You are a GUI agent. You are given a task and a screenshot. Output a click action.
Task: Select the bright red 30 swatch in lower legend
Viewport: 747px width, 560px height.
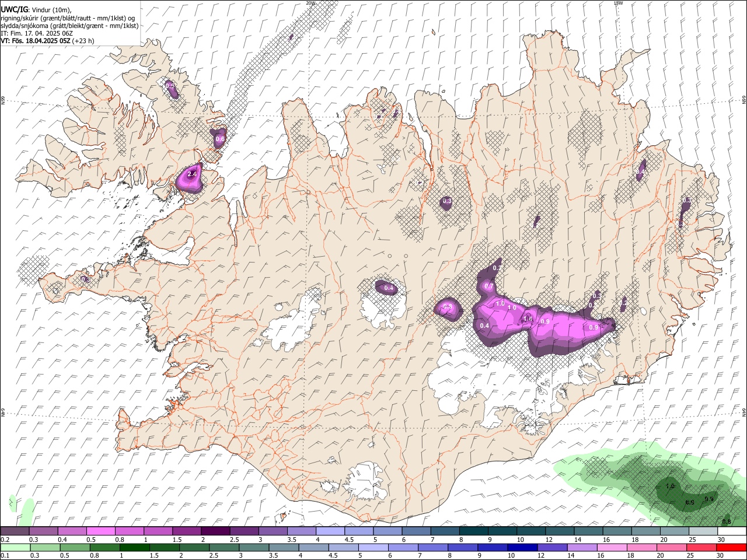[731, 547]
